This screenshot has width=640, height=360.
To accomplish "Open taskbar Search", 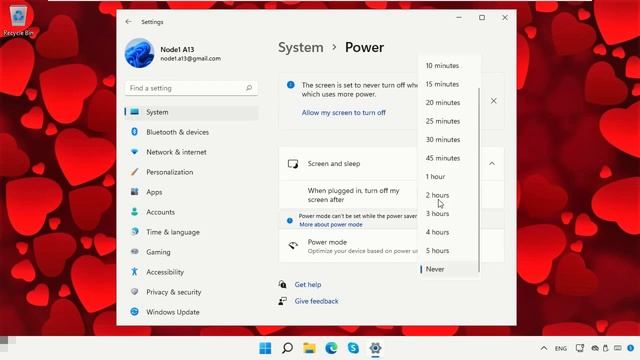I will pyautogui.click(x=287, y=348).
